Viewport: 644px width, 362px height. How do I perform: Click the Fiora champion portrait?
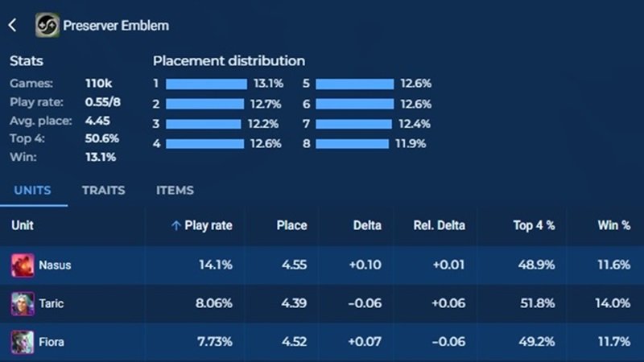click(x=23, y=342)
